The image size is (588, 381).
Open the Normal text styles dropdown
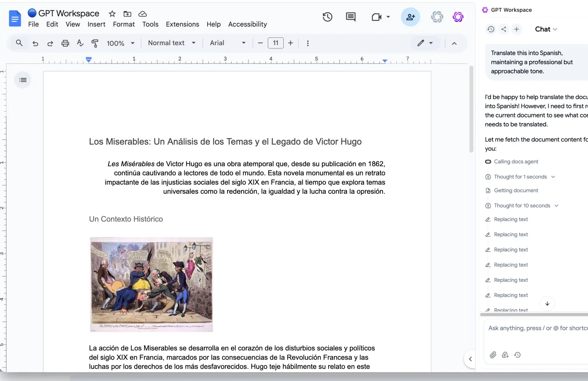tap(171, 43)
